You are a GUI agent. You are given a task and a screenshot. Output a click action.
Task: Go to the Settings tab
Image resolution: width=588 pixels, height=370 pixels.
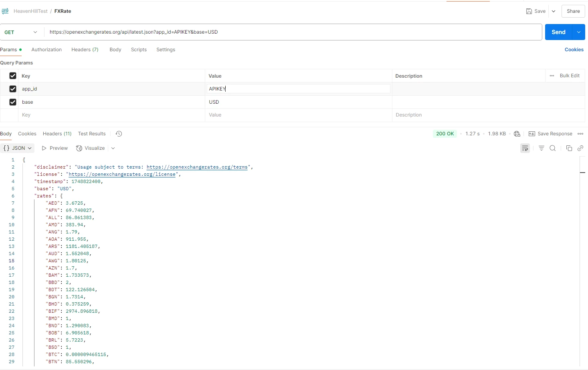point(166,50)
